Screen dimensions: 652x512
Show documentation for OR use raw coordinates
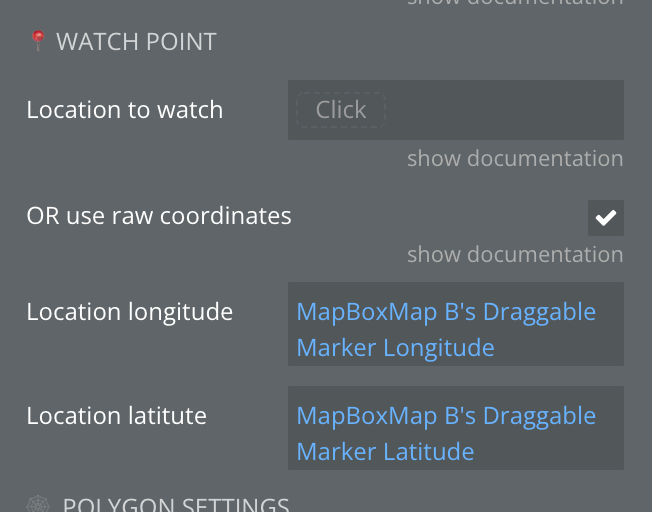515,254
